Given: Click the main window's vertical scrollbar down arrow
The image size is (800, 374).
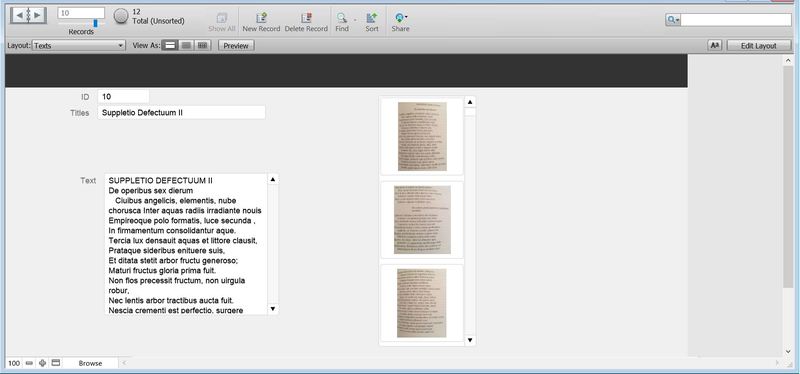Looking at the screenshot, I should pyautogui.click(x=788, y=352).
